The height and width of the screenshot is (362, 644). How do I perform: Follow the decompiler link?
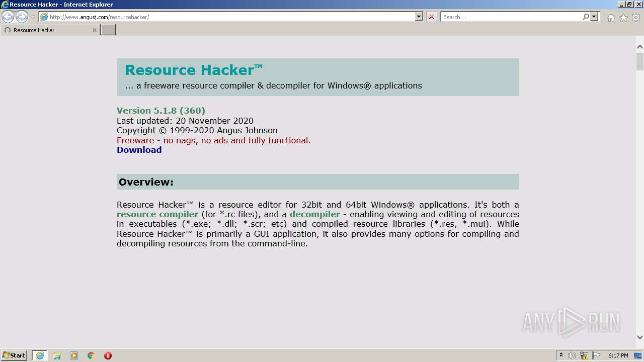click(x=315, y=214)
